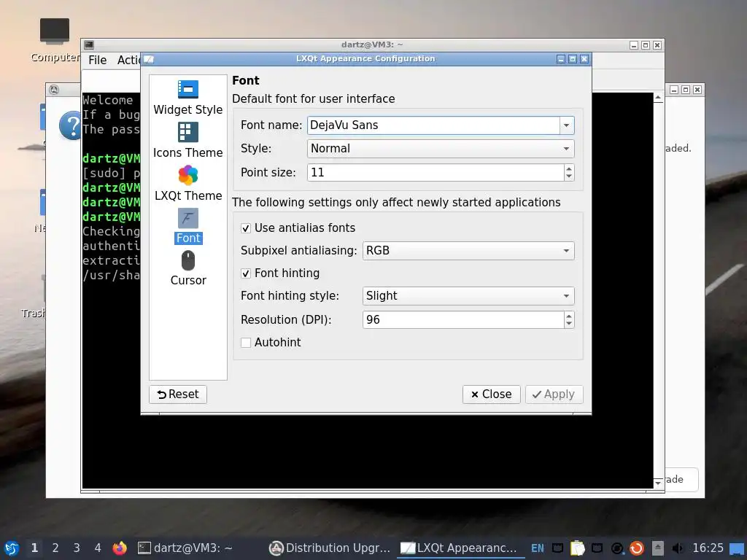Increase the Point size with up arrow
The image size is (747, 560).
pos(569,168)
